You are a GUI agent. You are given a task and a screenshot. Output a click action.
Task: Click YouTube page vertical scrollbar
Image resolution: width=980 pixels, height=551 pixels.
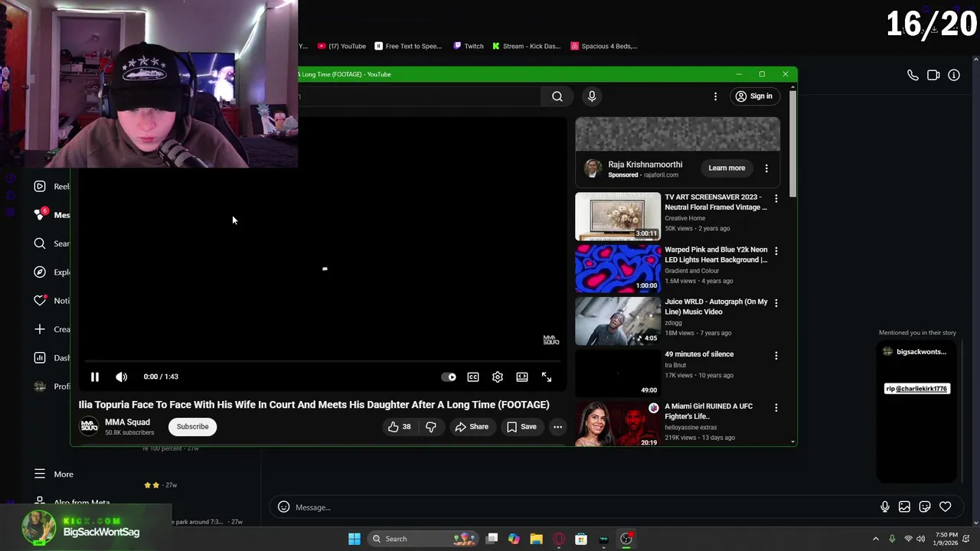click(x=792, y=144)
